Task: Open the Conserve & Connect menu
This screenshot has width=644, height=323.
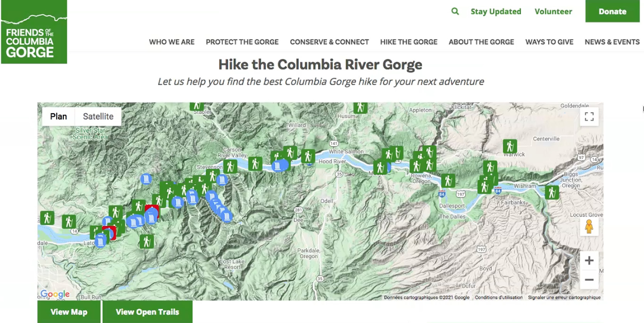Action: (329, 42)
